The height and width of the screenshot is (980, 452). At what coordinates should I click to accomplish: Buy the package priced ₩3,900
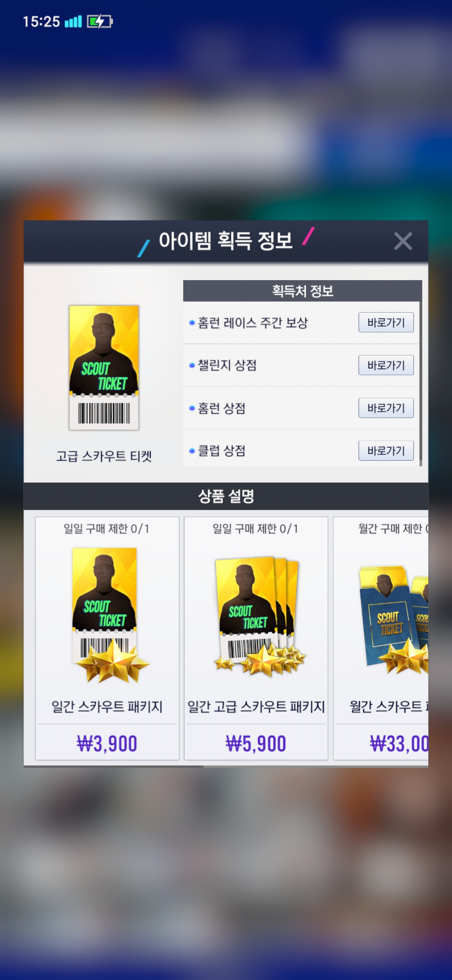coord(107,744)
